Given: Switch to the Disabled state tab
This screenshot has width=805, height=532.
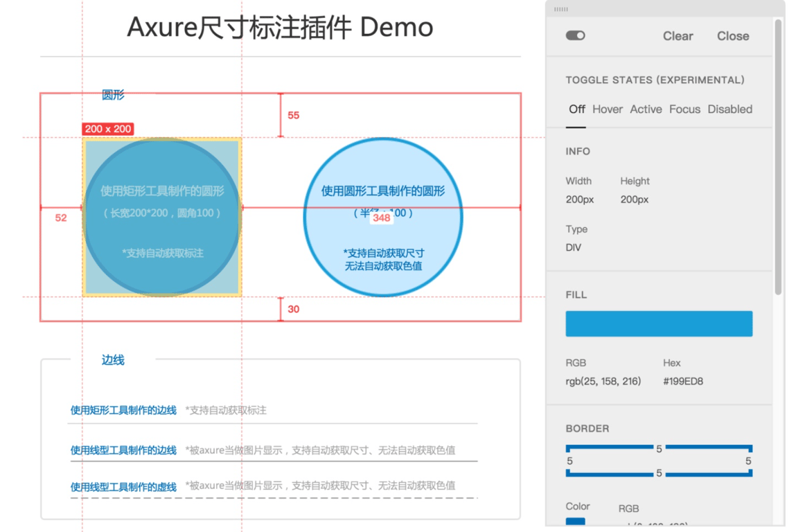Looking at the screenshot, I should point(729,109).
